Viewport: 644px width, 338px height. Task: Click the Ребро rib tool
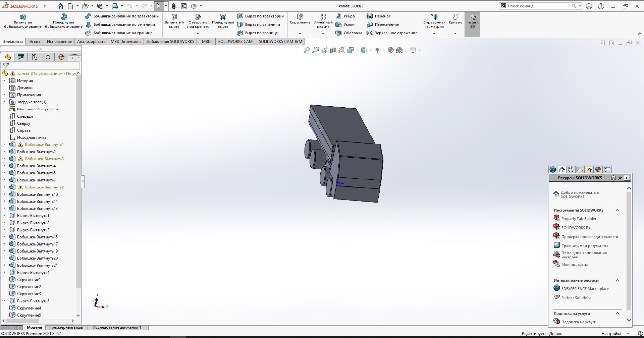345,16
